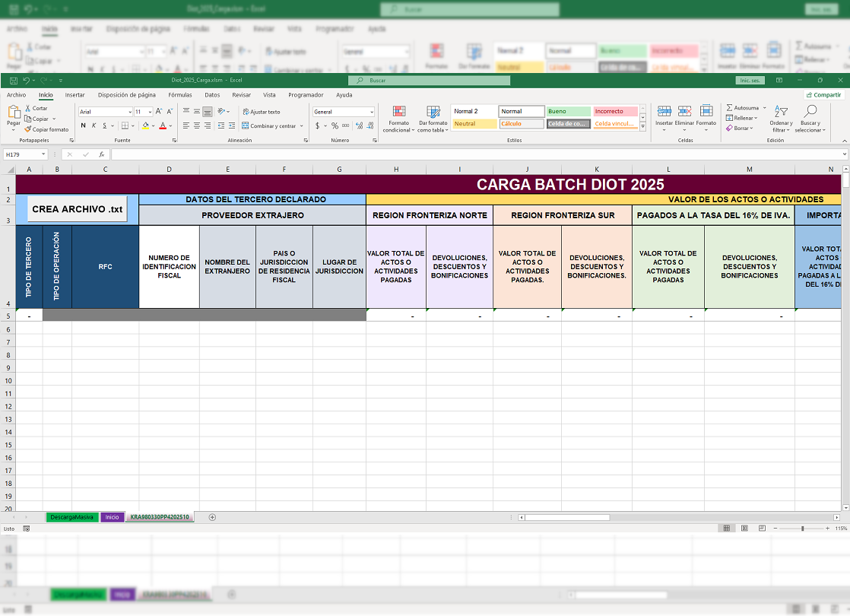Click the yellow fill color swatch button
The height and width of the screenshot is (616, 850).
(145, 125)
